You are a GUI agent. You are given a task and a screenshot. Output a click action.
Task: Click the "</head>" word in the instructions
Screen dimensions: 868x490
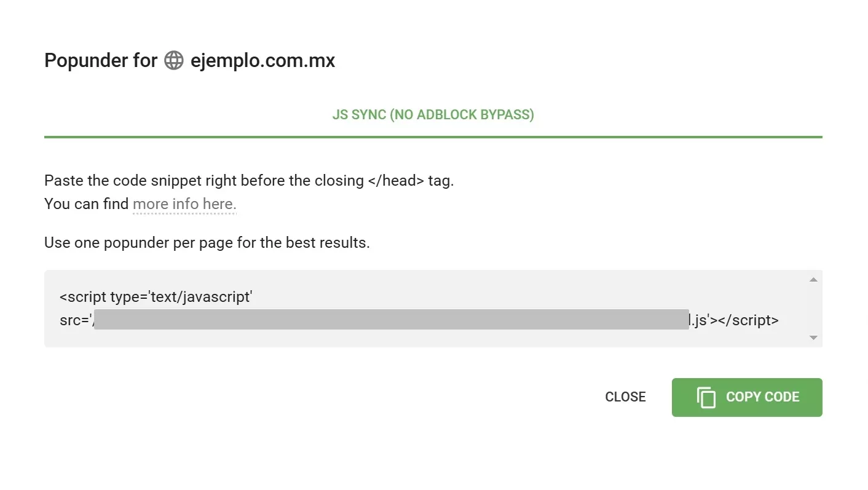click(396, 181)
